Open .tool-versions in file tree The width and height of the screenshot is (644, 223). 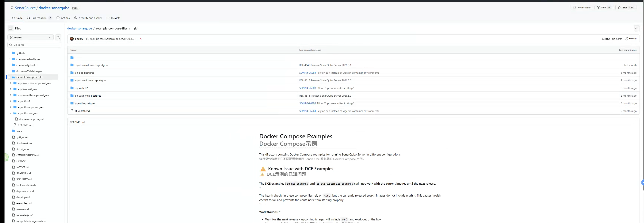24,143
